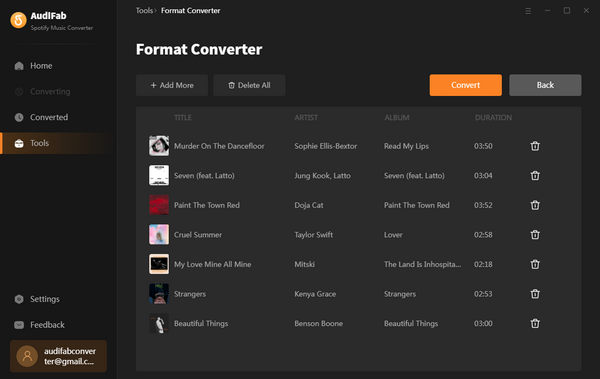Click duration '03:50'

pyautogui.click(x=483, y=146)
